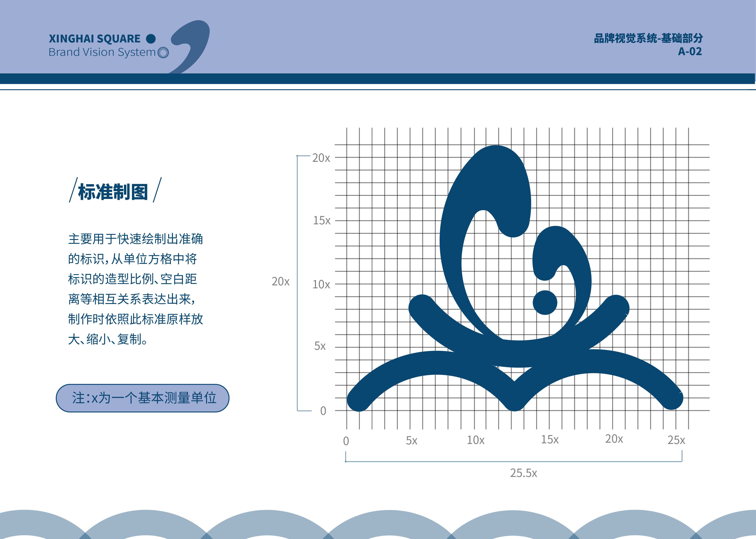Click the "10x" horizontal axis label
Screen dimensions: 756x539
pyautogui.click(x=475, y=440)
